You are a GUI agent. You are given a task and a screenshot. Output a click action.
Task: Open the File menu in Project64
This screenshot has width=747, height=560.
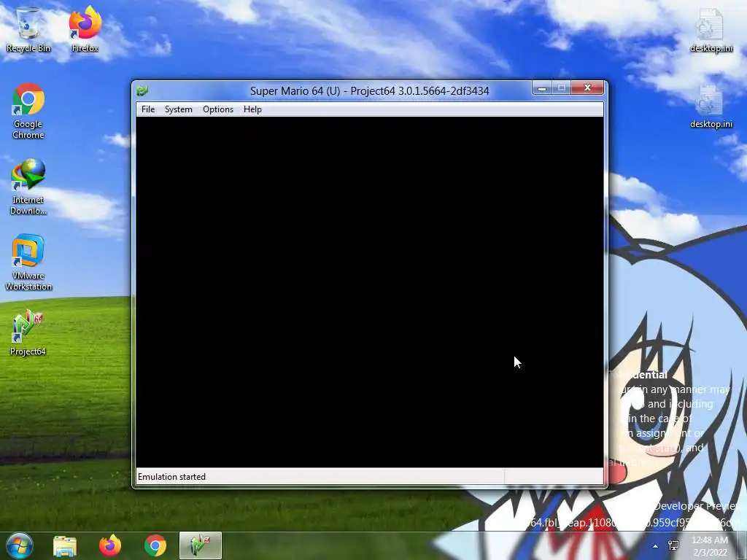tap(147, 109)
